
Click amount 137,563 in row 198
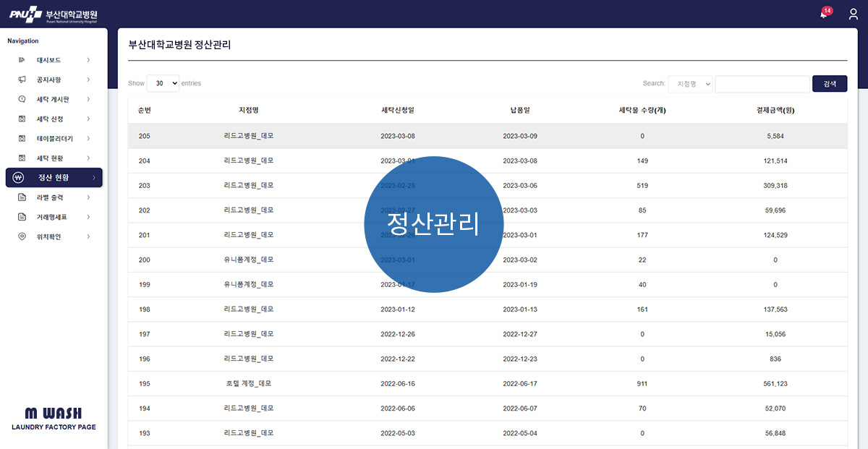(775, 309)
